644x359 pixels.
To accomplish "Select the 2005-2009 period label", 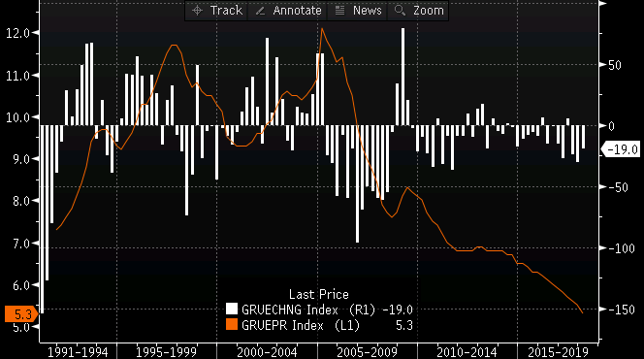I will coord(368,352).
